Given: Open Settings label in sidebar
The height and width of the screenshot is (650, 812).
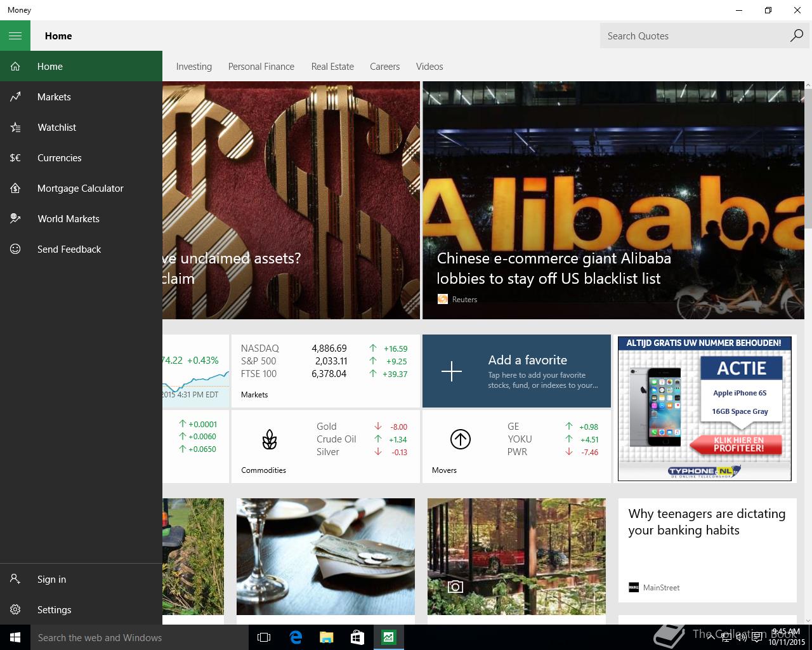Looking at the screenshot, I should point(54,609).
